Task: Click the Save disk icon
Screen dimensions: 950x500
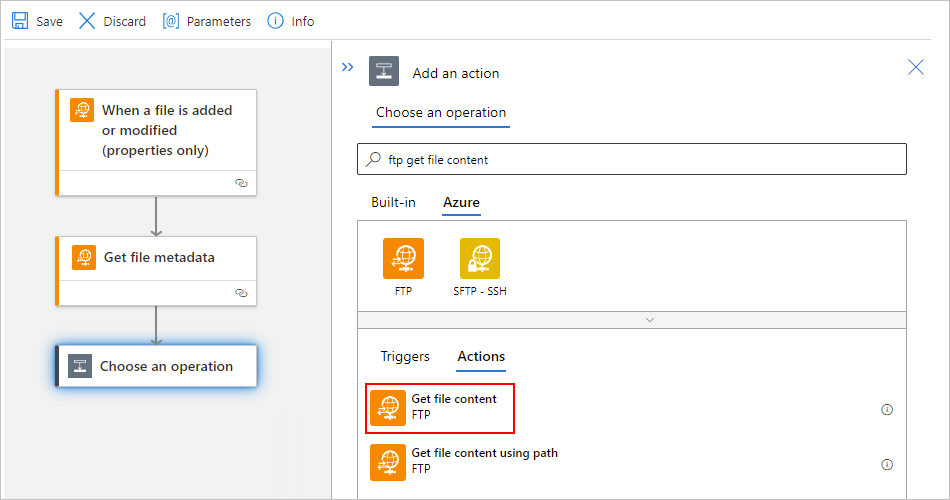Action: (20, 21)
